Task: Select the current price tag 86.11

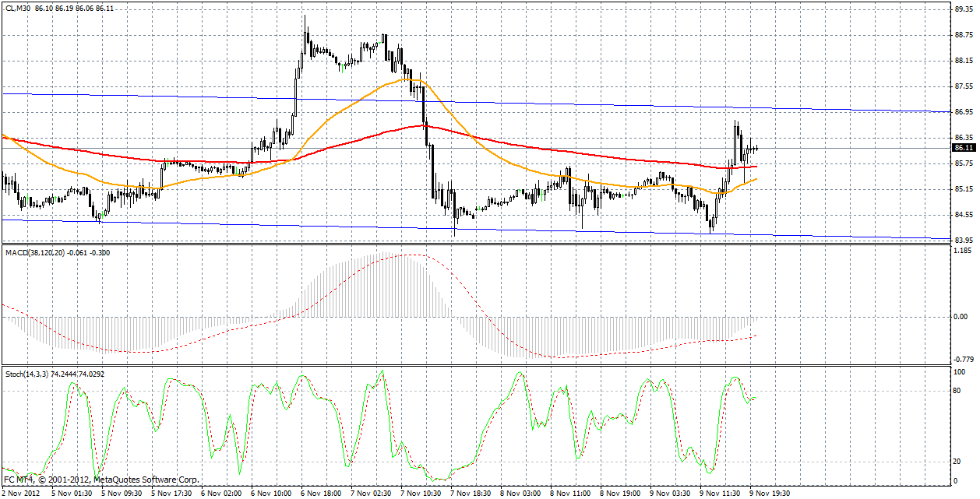Action: point(964,147)
